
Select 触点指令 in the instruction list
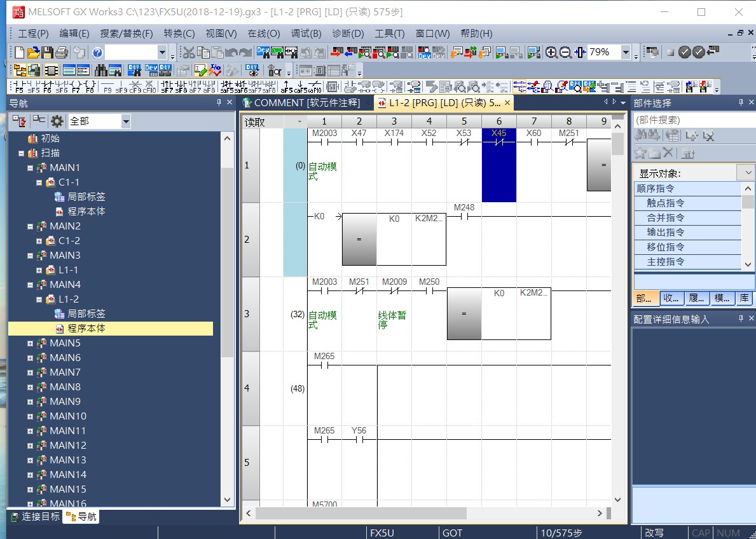[665, 203]
